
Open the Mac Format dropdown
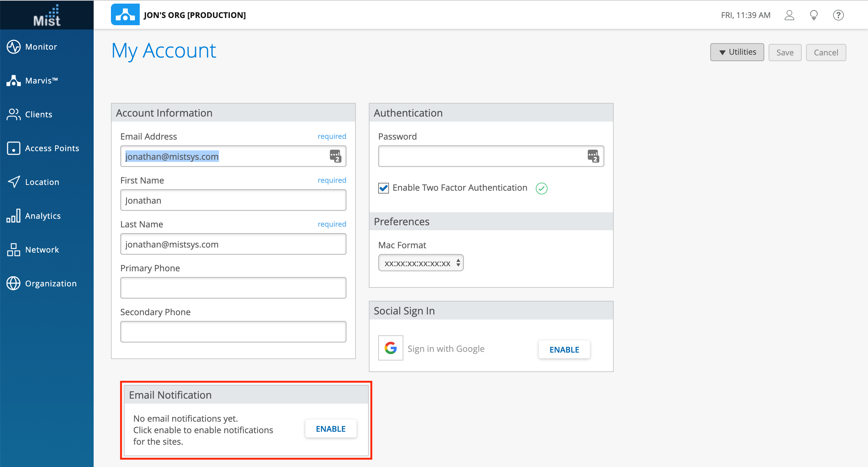(421, 263)
